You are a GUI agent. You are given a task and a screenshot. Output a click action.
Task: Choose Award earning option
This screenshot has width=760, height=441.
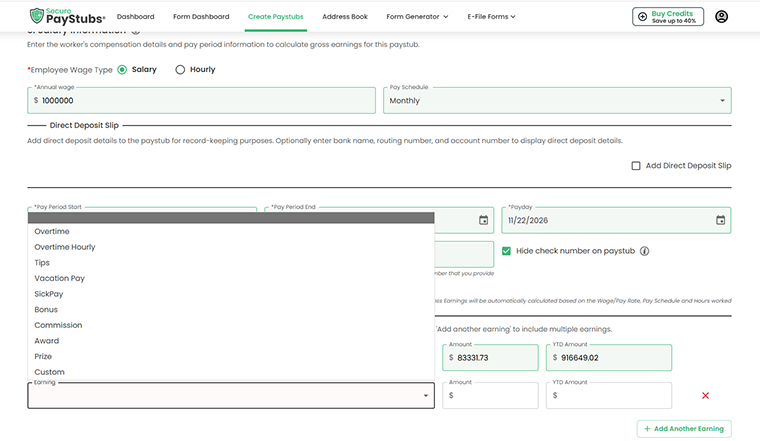click(x=231, y=341)
